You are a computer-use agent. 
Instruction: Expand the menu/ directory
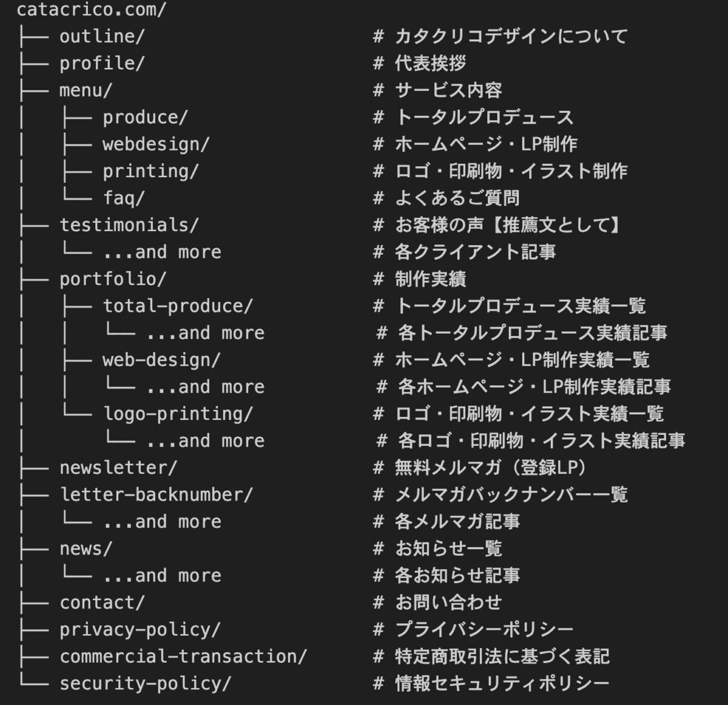(86, 90)
